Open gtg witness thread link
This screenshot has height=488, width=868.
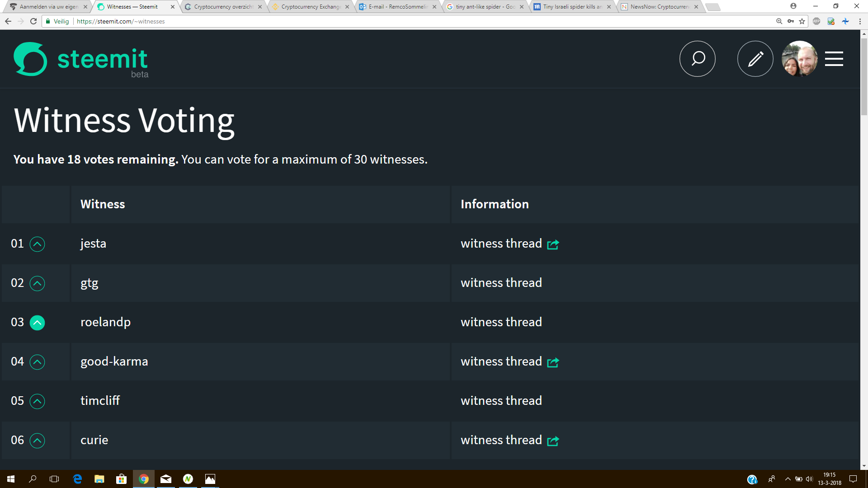[501, 283]
